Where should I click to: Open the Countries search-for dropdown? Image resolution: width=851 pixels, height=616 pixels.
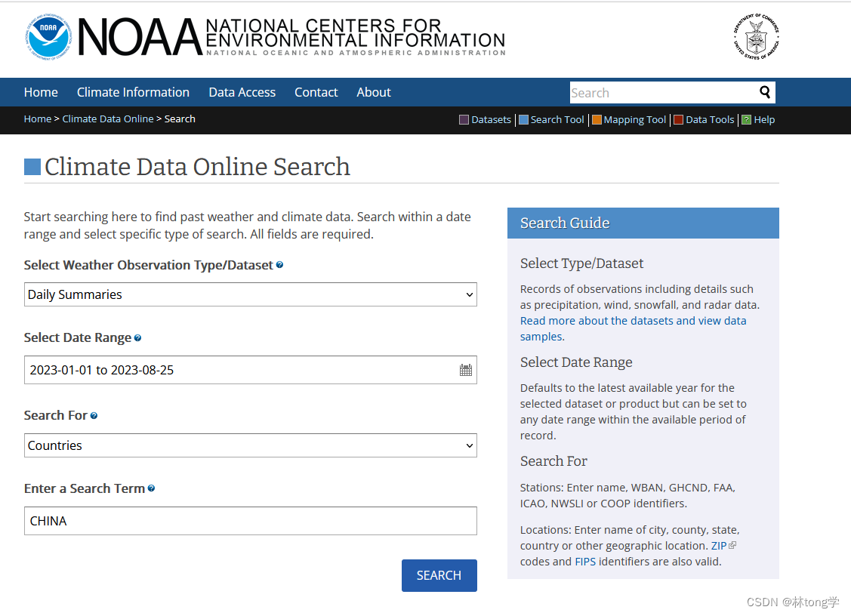251,445
